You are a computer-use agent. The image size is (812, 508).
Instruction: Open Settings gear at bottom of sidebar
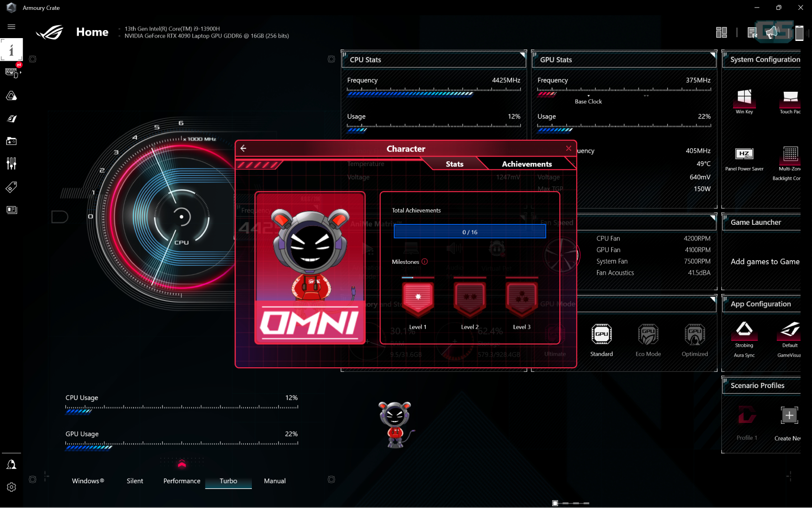[x=11, y=487]
